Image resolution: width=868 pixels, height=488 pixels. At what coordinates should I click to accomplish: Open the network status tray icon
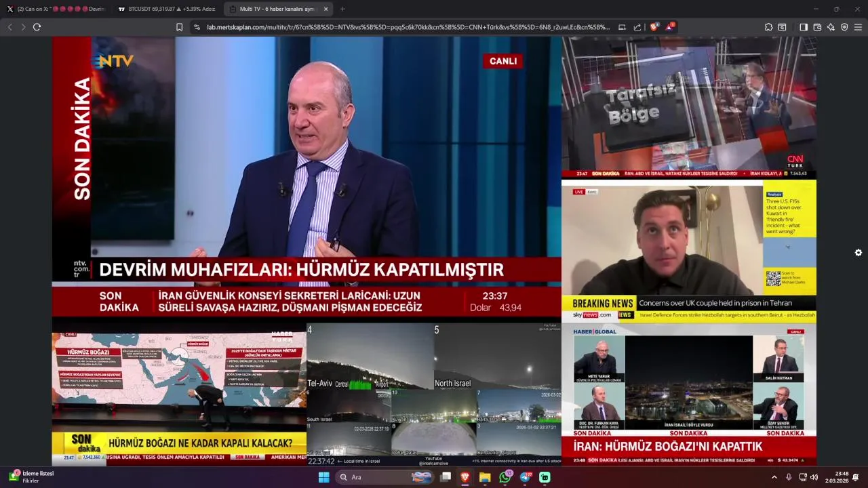point(803,477)
